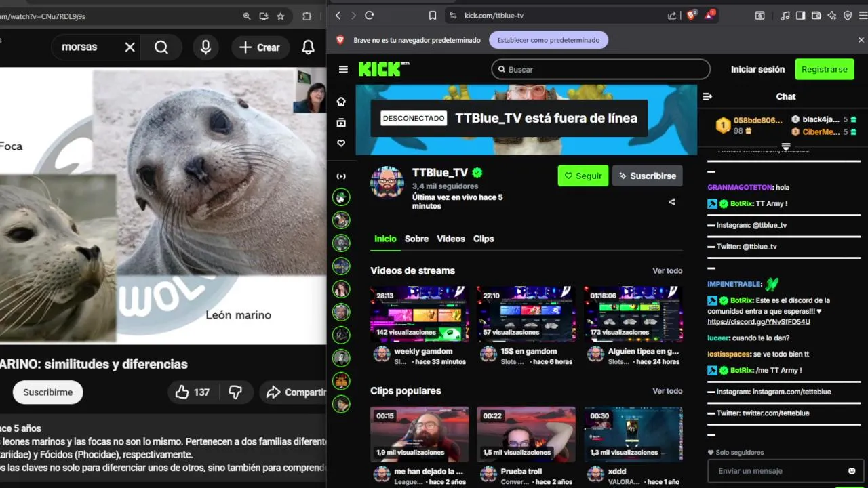Open Ver todo for Clips populares
868x488 pixels.
(667, 391)
